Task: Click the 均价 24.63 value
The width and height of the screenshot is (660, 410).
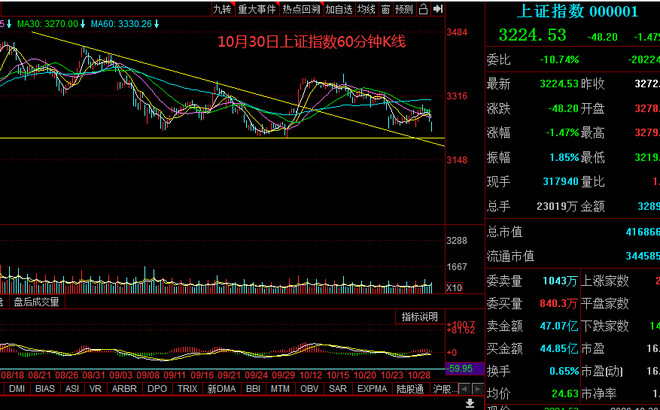Action: [x=565, y=394]
